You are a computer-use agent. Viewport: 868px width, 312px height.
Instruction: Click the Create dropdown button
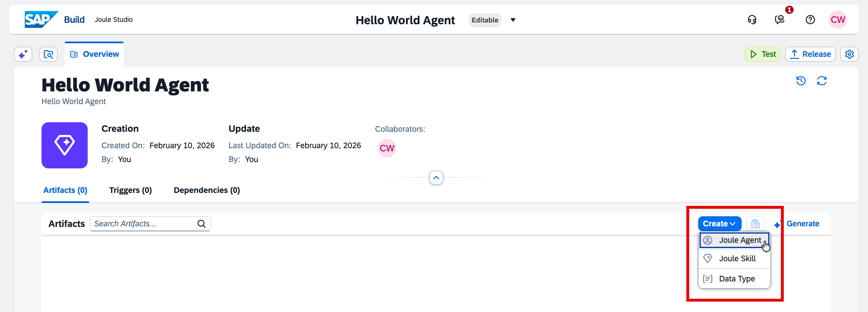(x=719, y=224)
